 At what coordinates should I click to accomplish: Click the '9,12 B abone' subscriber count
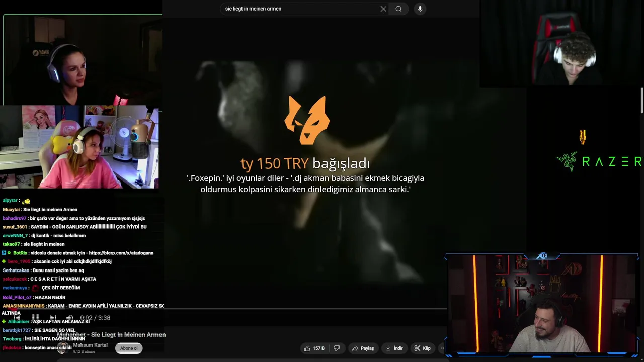pyautogui.click(x=84, y=352)
